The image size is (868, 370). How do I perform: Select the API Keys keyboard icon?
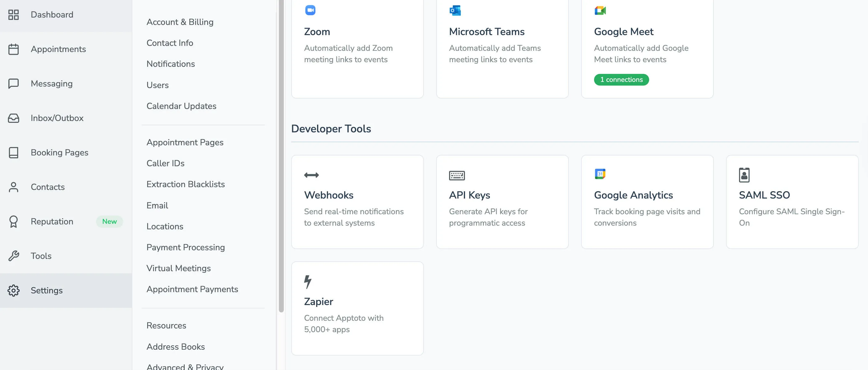[x=456, y=175]
